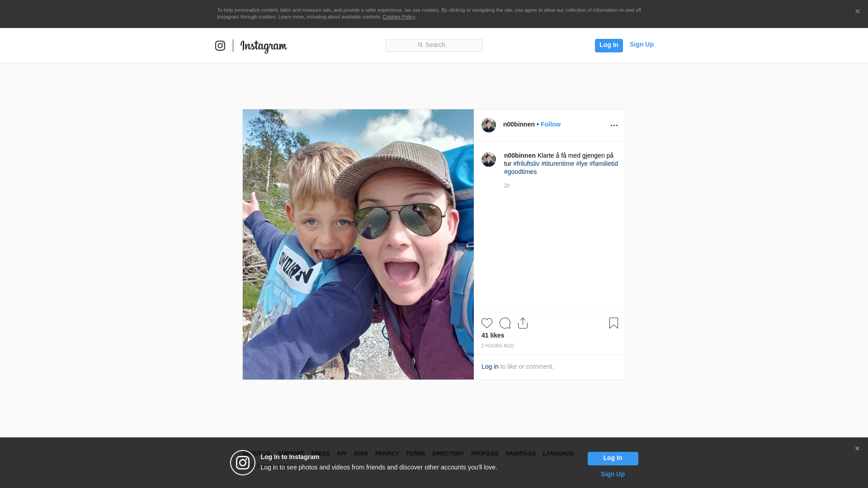Save post with bookmark icon
The height and width of the screenshot is (488, 868).
(x=613, y=323)
